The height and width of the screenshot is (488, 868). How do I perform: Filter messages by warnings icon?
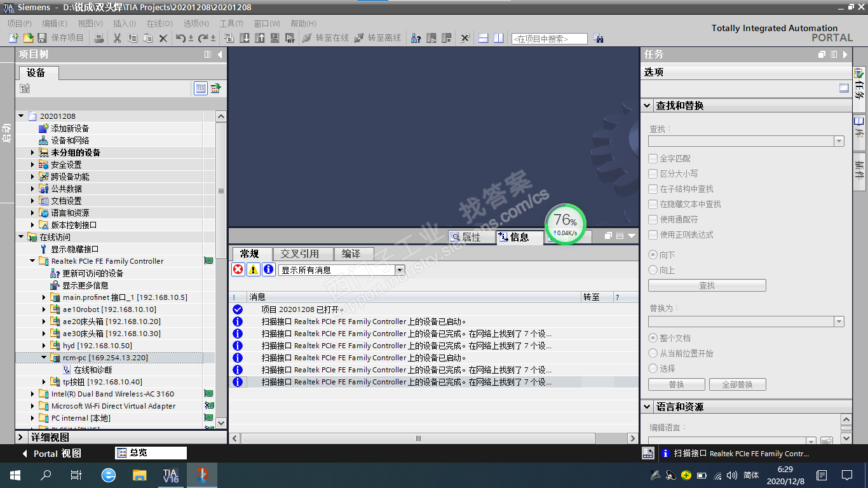click(253, 269)
